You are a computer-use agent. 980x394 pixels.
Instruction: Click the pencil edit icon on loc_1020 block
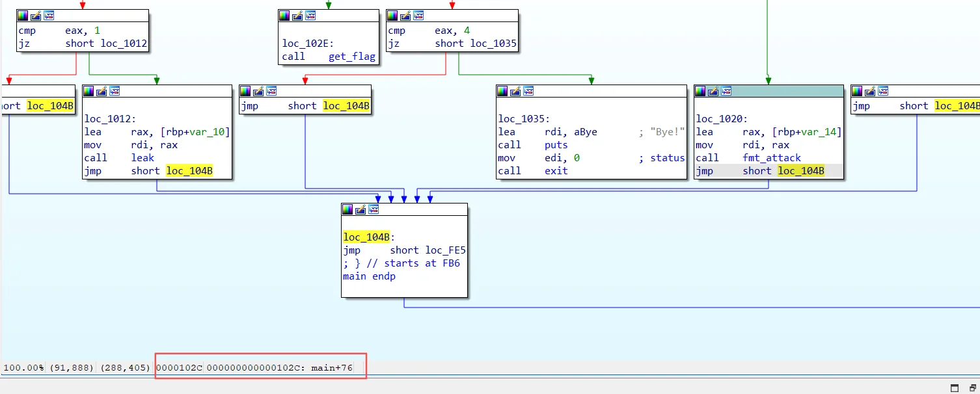coord(713,91)
